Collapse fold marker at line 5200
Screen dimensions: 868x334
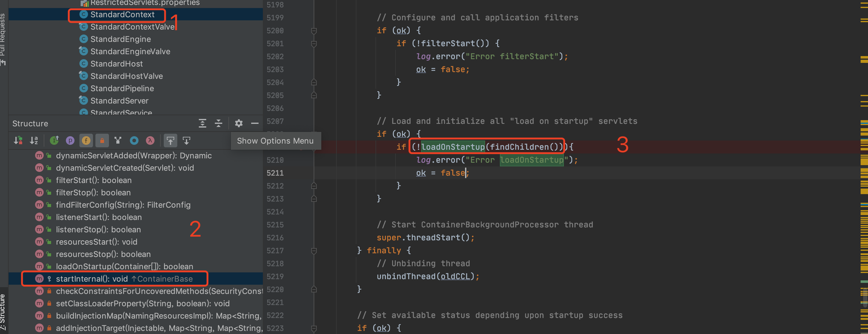(314, 31)
